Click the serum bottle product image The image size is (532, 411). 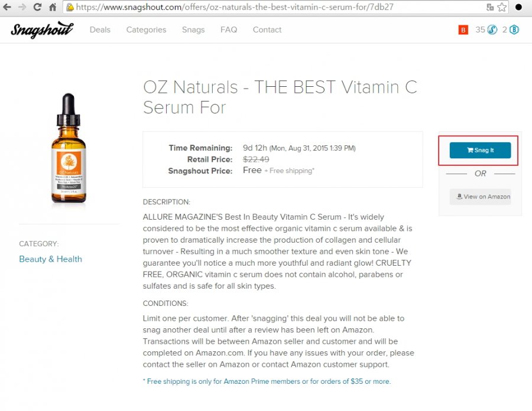click(x=69, y=148)
